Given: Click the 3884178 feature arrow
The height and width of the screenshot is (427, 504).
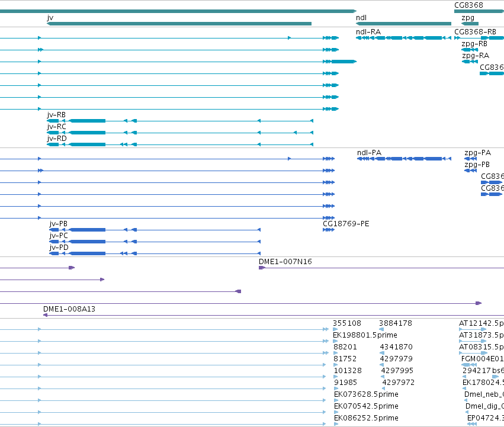Looking at the screenshot, I should 381,329.
